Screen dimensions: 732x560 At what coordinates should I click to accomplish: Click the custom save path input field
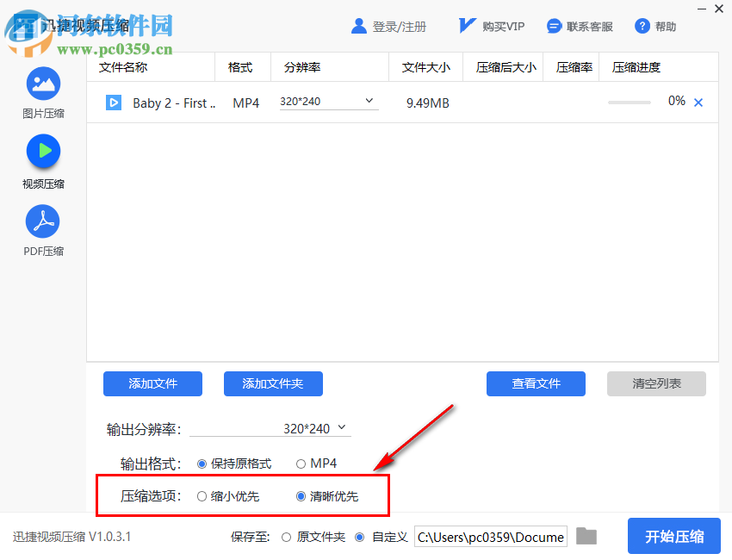(x=490, y=536)
